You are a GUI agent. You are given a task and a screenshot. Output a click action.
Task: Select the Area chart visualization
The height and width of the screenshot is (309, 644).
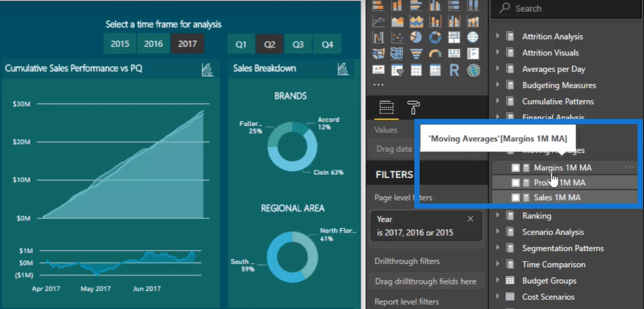(x=397, y=21)
